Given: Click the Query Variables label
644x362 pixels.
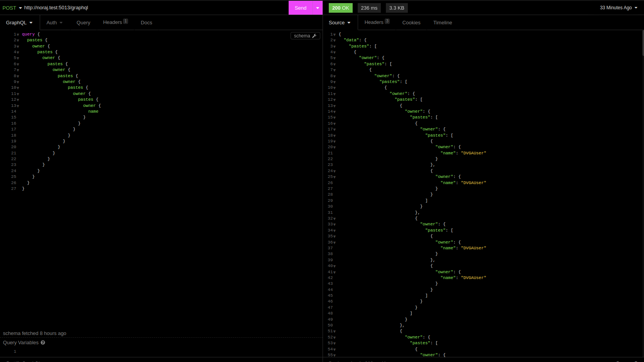Looking at the screenshot, I should tap(21, 343).
